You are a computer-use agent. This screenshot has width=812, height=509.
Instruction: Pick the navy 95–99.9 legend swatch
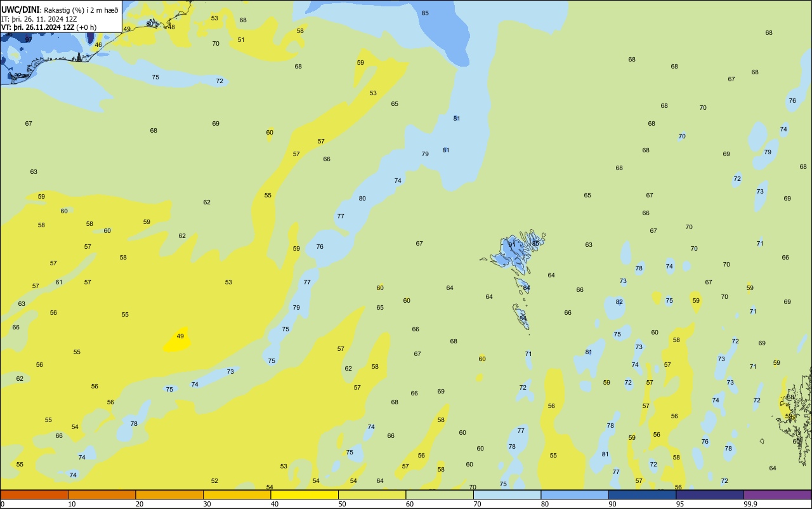click(x=710, y=494)
